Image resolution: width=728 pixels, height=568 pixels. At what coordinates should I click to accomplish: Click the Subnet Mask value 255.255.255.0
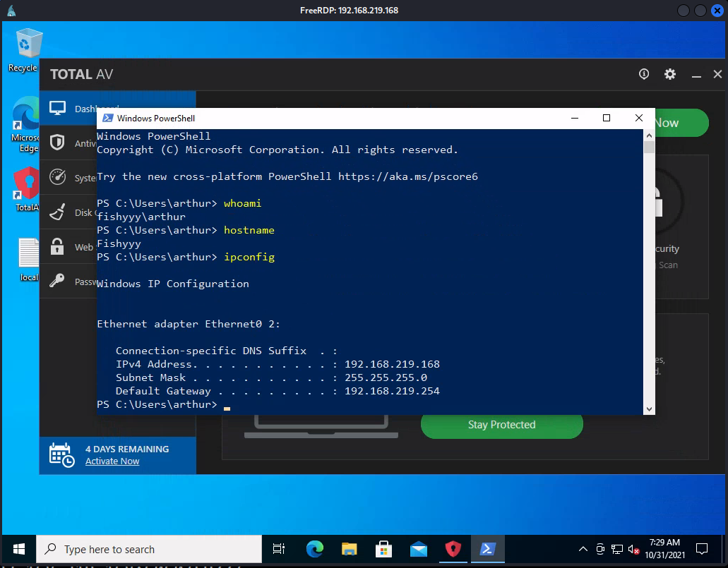[386, 377]
